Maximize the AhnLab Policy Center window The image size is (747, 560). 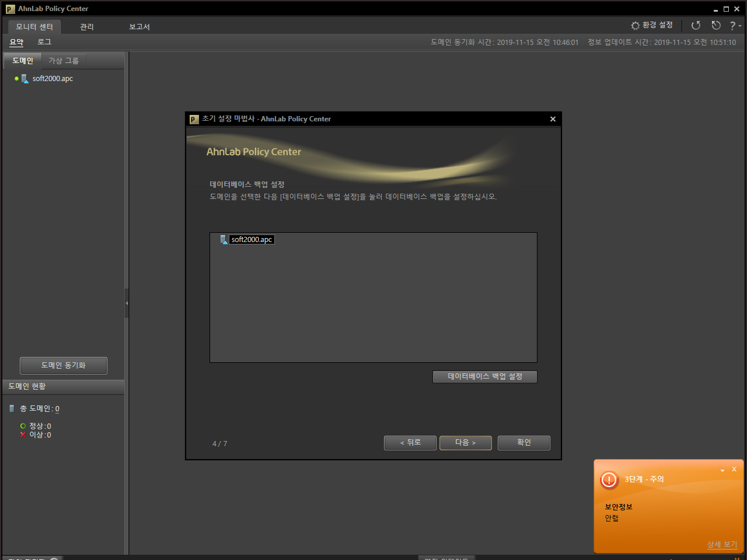click(x=727, y=9)
